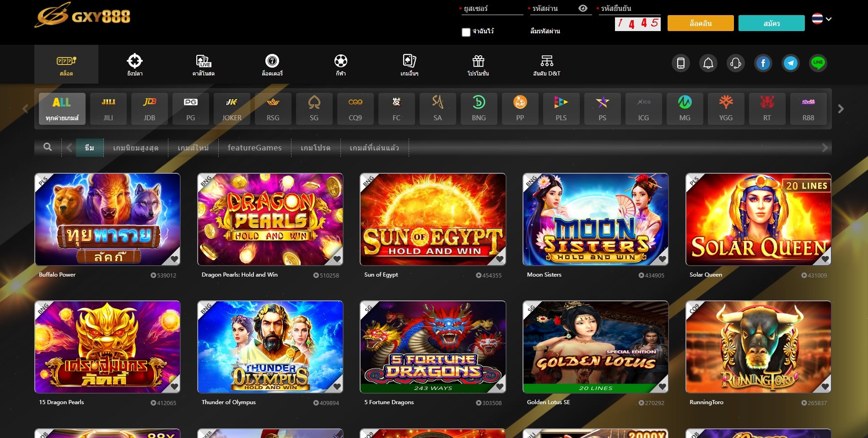Open the notifications bell
Screen dimensions: 868x438
708,63
